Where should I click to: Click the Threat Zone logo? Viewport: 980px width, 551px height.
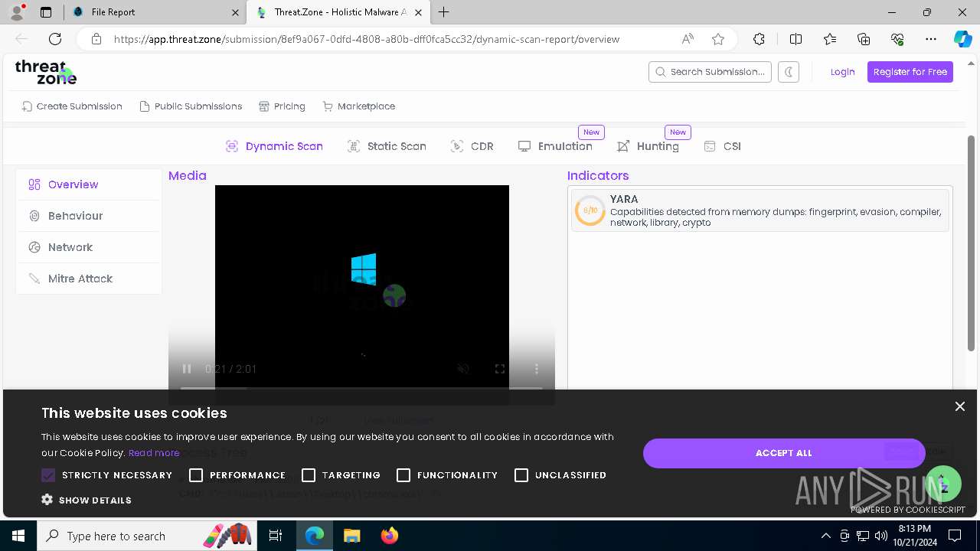click(46, 72)
